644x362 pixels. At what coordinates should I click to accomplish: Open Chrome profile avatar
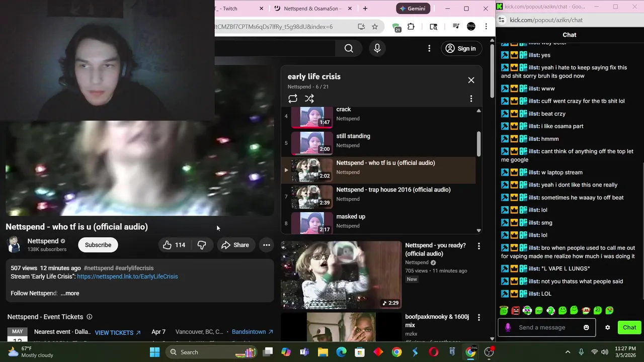(471, 27)
